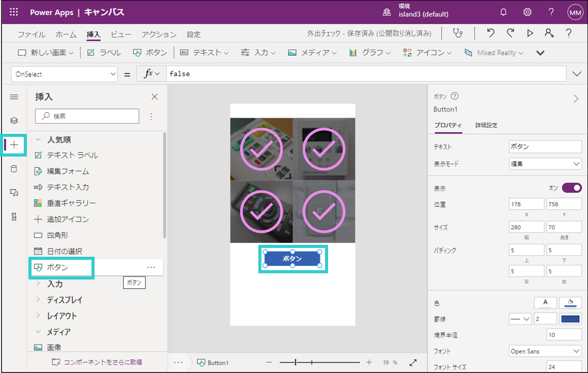The image size is (588, 373).
Task: Close the 挿入 panel
Action: 154,97
